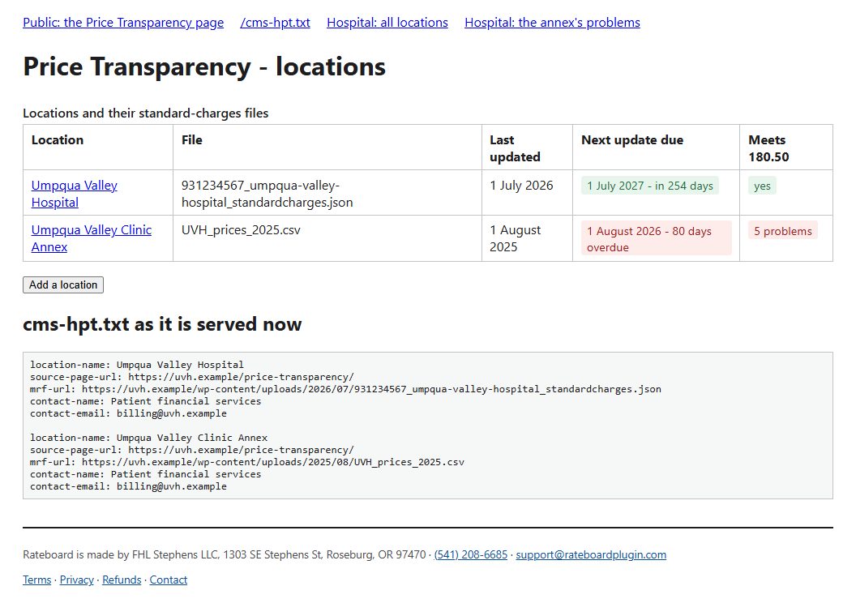Open the Privacy footer link

(x=76, y=580)
